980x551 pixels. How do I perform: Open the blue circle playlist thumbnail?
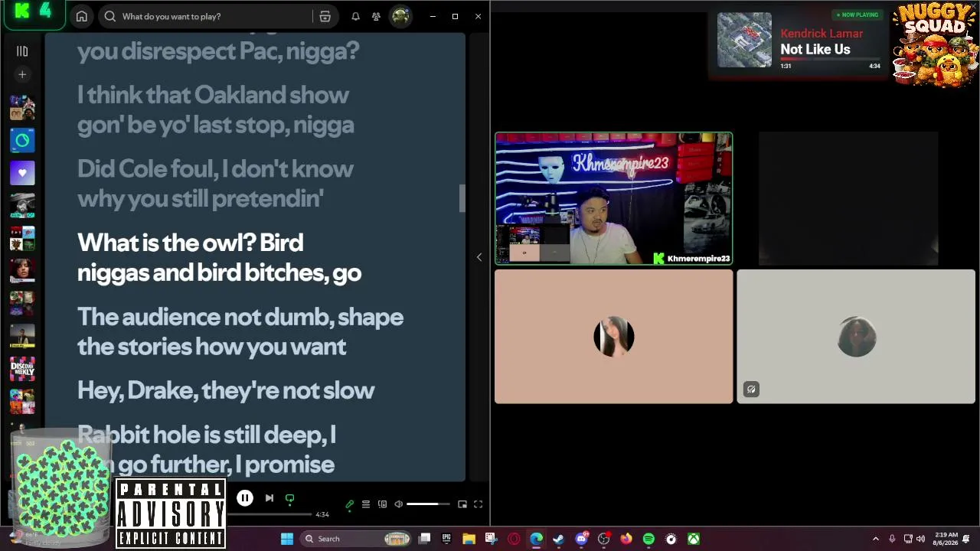tap(22, 140)
